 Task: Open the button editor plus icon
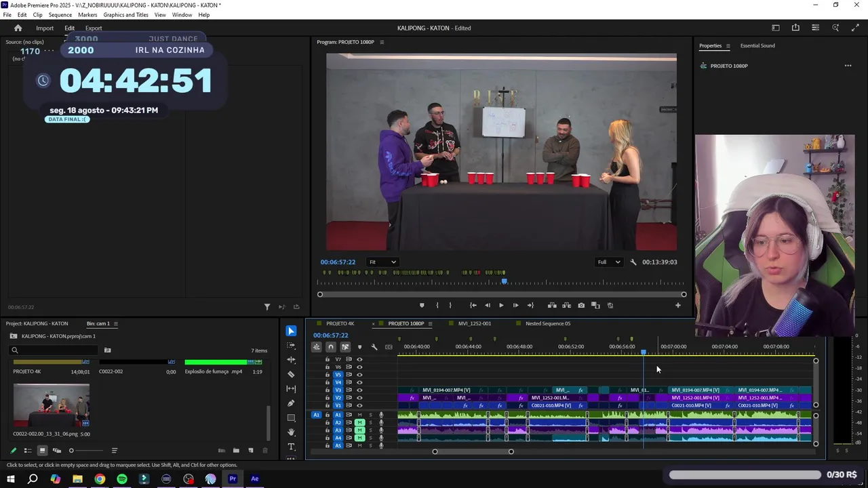point(677,306)
